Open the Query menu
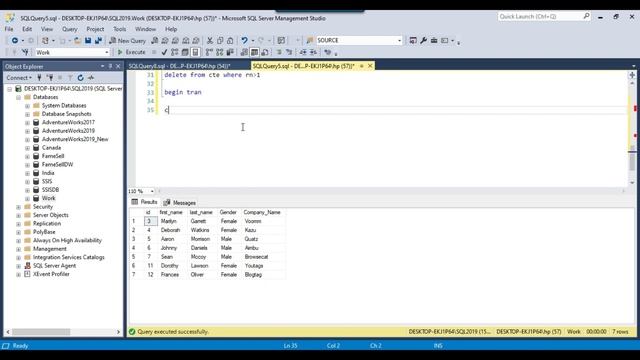This screenshot has width=640, height=360. tap(69, 29)
